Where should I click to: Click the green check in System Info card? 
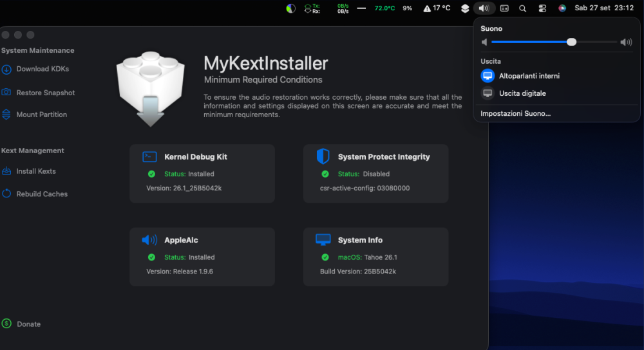coord(325,257)
